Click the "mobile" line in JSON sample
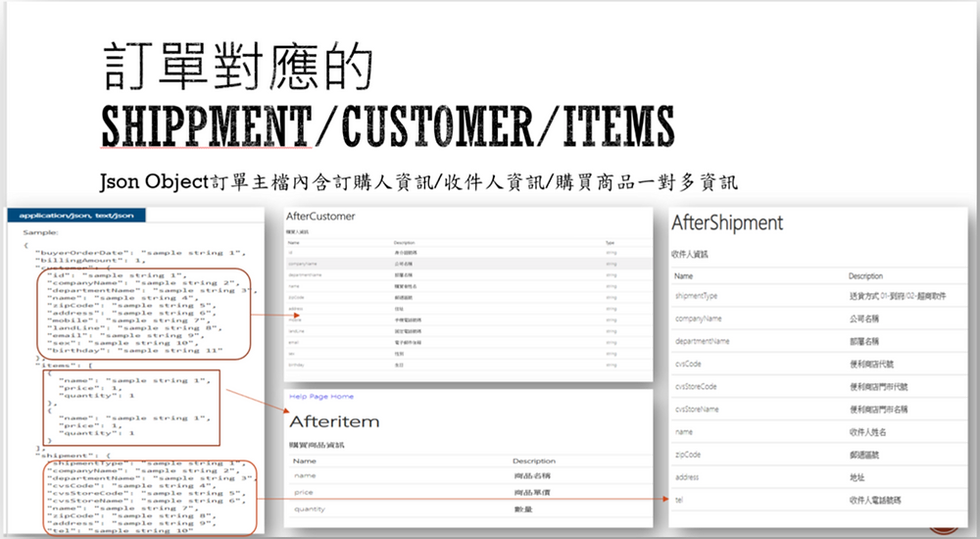 [129, 320]
